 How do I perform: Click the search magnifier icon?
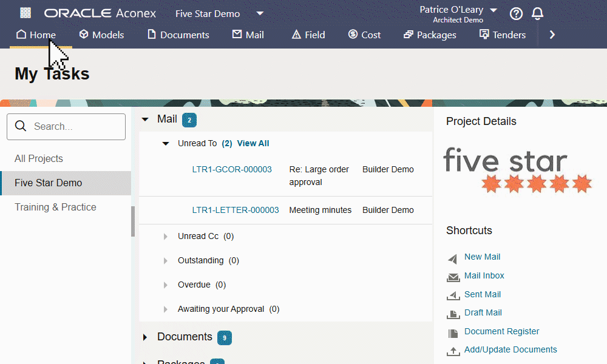pyautogui.click(x=21, y=126)
